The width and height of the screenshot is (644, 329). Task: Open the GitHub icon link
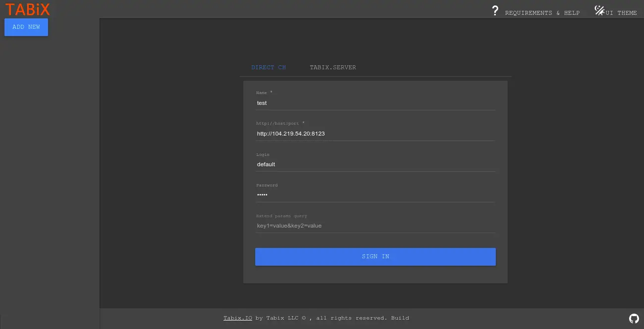click(x=634, y=319)
